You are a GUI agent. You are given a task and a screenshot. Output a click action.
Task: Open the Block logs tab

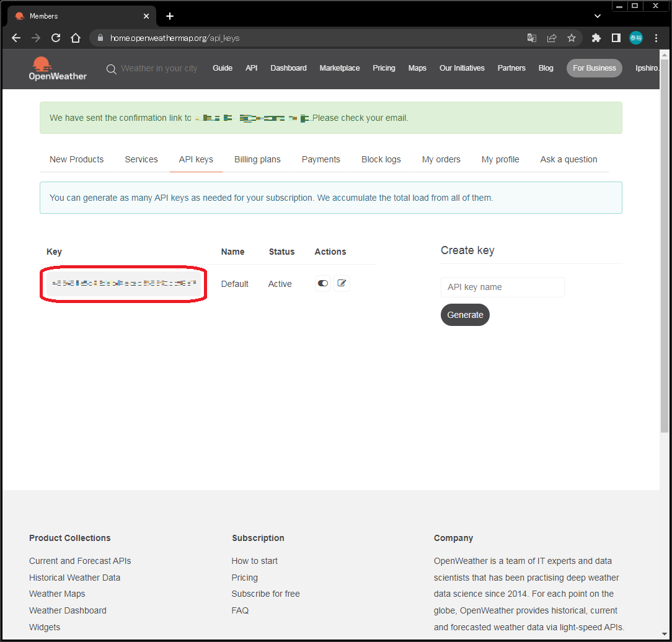tap(381, 159)
